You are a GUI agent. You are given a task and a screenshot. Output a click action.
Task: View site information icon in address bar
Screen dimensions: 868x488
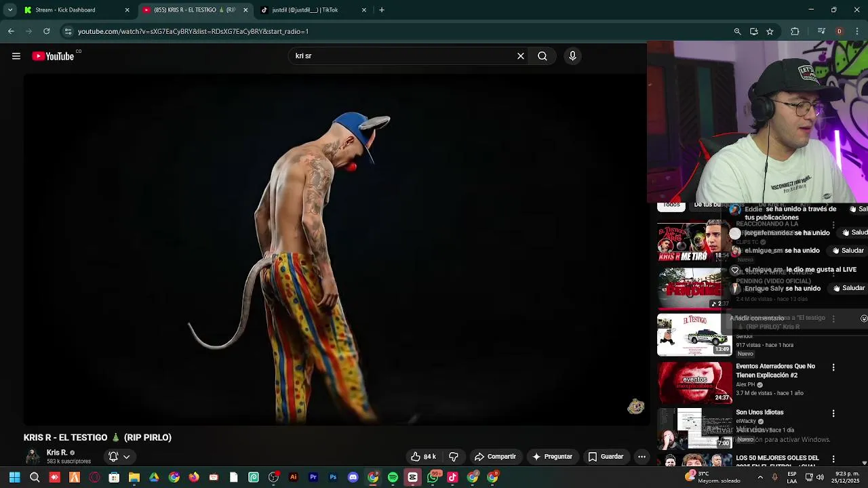pyautogui.click(x=68, y=31)
